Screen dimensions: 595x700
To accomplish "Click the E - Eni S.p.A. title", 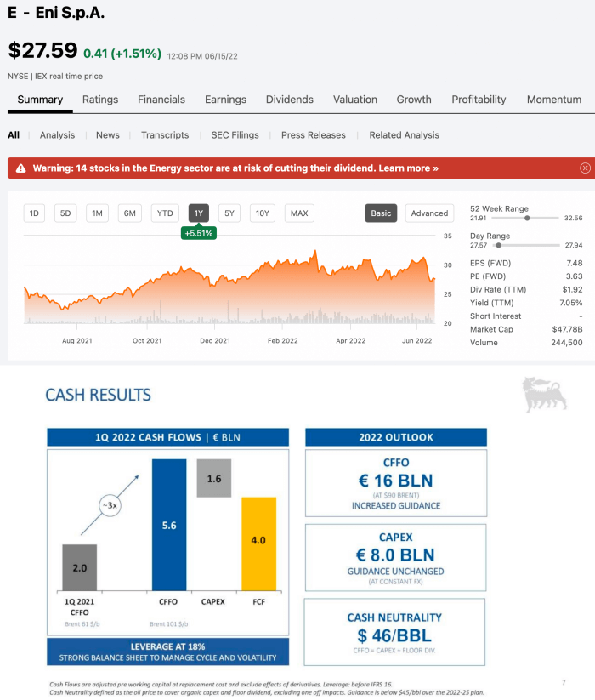I will [x=56, y=13].
